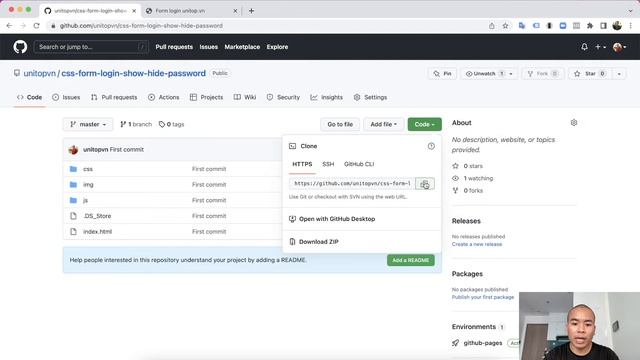This screenshot has height=360, width=640.
Task: Switch to the repository Pull requests tab
Action: [x=114, y=97]
